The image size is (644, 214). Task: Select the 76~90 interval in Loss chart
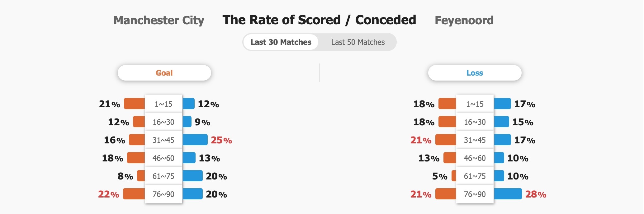[475, 194]
